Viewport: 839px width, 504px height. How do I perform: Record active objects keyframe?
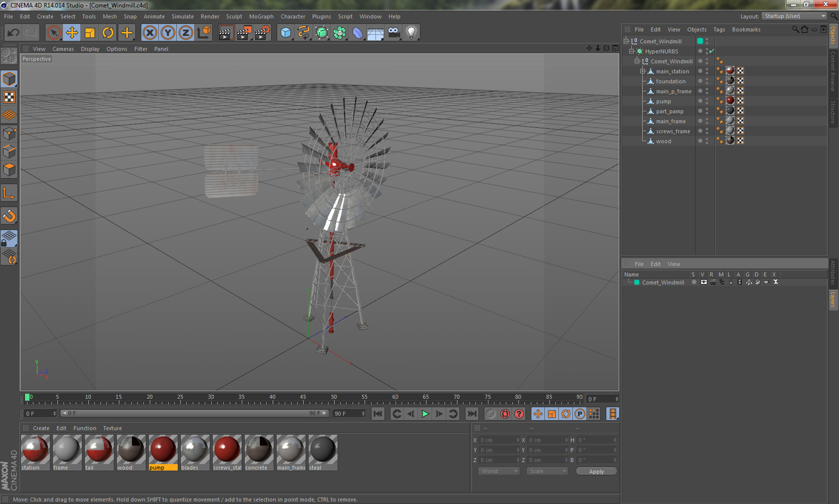[491, 414]
